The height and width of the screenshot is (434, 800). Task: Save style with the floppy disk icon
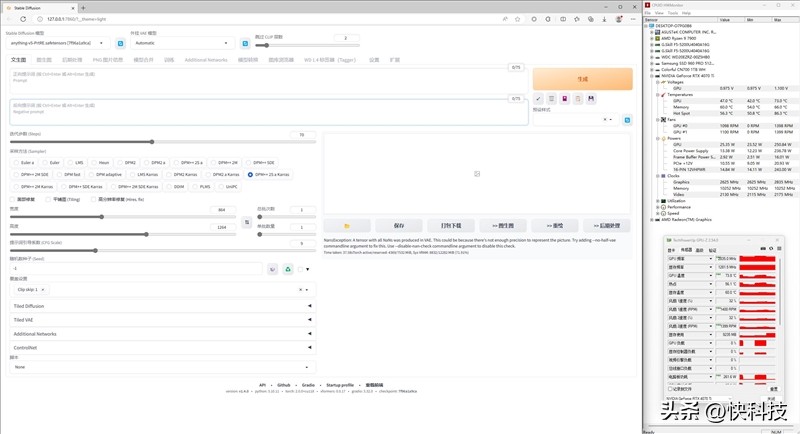[x=591, y=98]
